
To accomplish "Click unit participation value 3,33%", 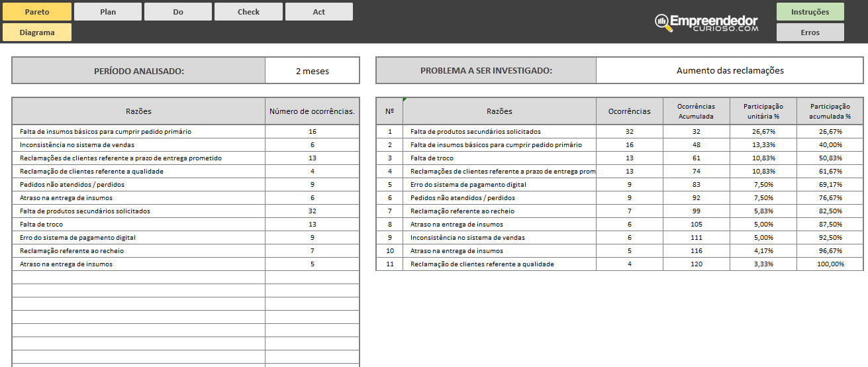I will [763, 264].
